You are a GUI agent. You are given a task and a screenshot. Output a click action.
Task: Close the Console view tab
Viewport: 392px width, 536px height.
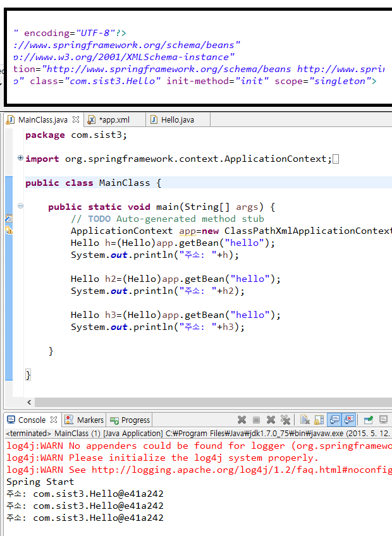tap(54, 420)
